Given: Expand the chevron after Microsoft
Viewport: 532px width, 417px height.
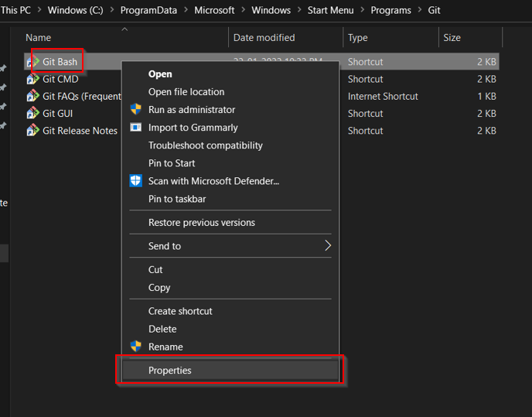Looking at the screenshot, I should pyautogui.click(x=243, y=10).
